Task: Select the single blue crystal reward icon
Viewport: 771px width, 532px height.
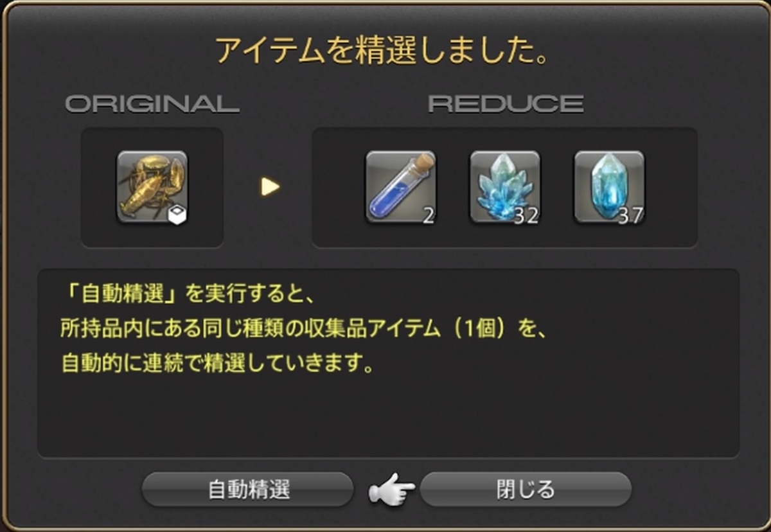Action: coord(609,187)
